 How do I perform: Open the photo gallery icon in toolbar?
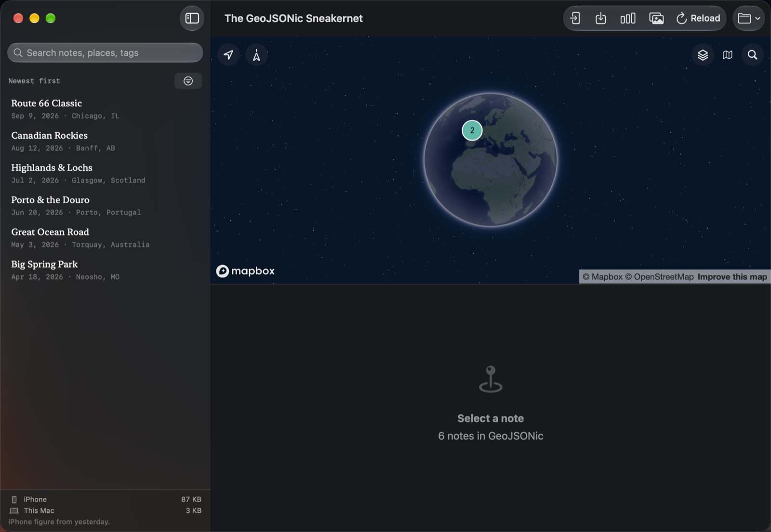[656, 18]
